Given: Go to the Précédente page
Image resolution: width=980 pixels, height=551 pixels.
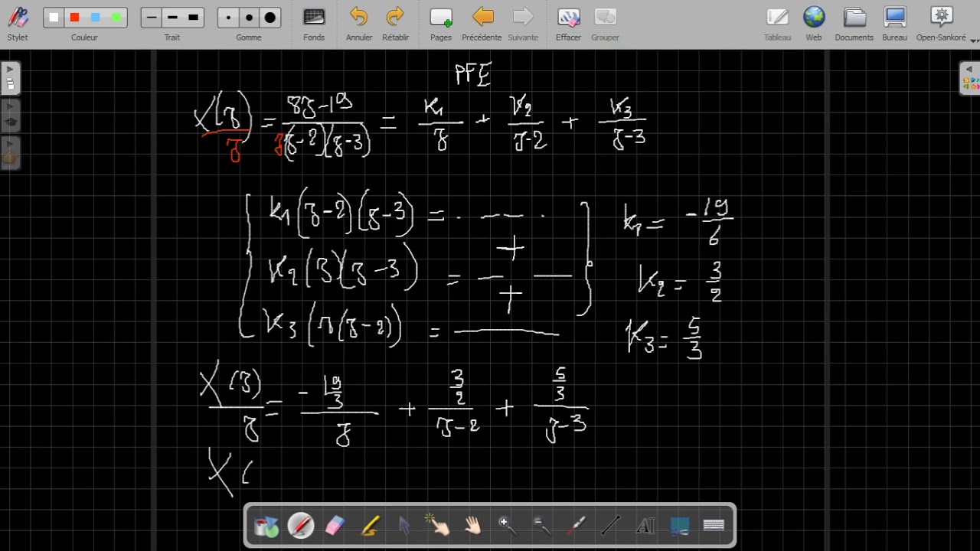Looking at the screenshot, I should tap(482, 23).
